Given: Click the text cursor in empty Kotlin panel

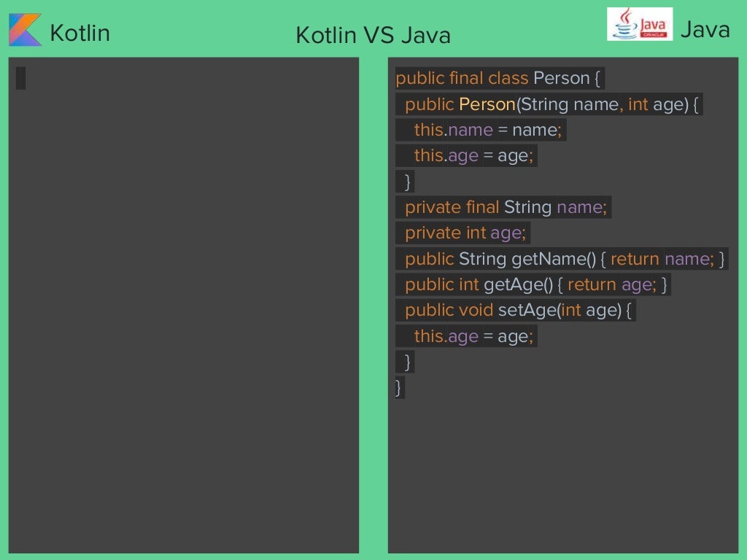Looking at the screenshot, I should pos(20,78).
